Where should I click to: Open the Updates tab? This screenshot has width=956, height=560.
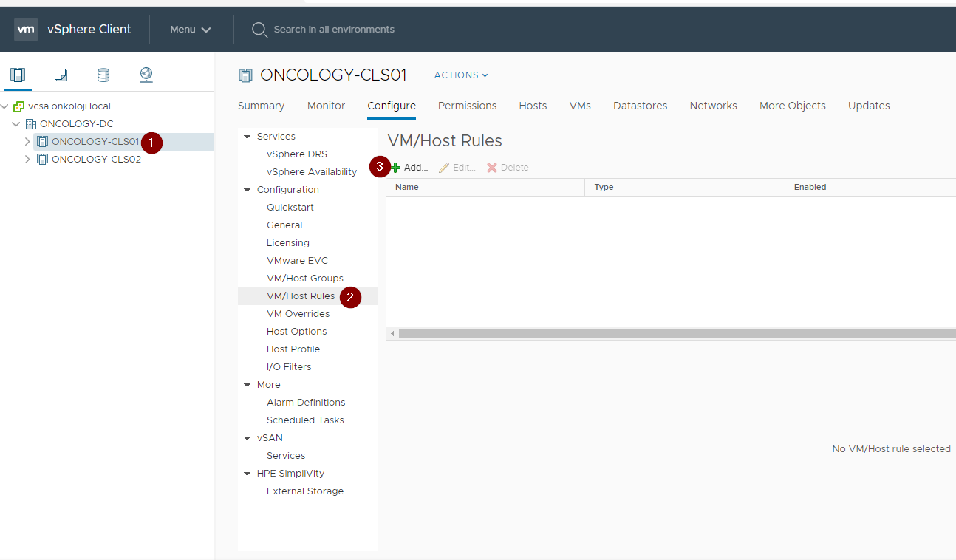click(869, 106)
